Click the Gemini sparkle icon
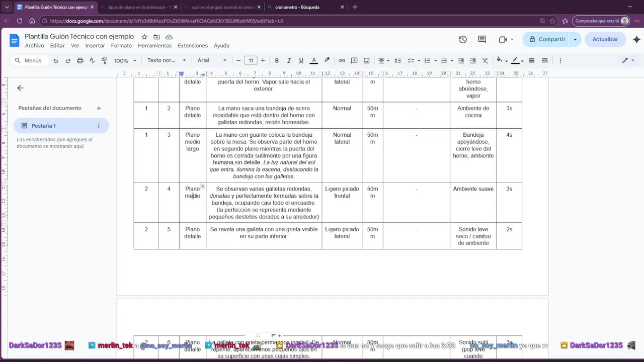 pyautogui.click(x=636, y=39)
